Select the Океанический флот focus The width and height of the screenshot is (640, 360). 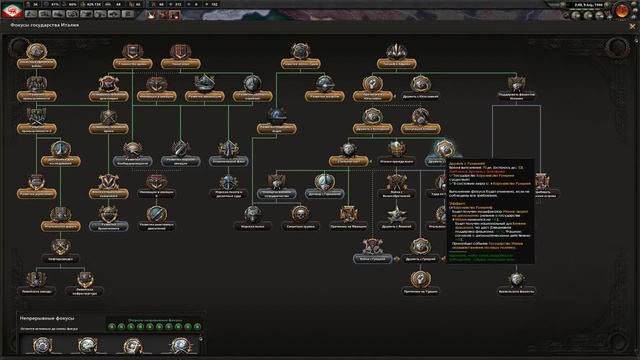pos(229,154)
